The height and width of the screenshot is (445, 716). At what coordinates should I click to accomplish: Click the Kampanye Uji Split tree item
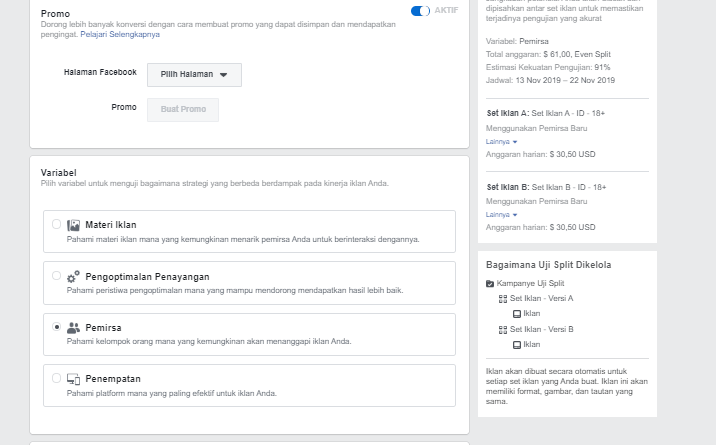tap(526, 283)
